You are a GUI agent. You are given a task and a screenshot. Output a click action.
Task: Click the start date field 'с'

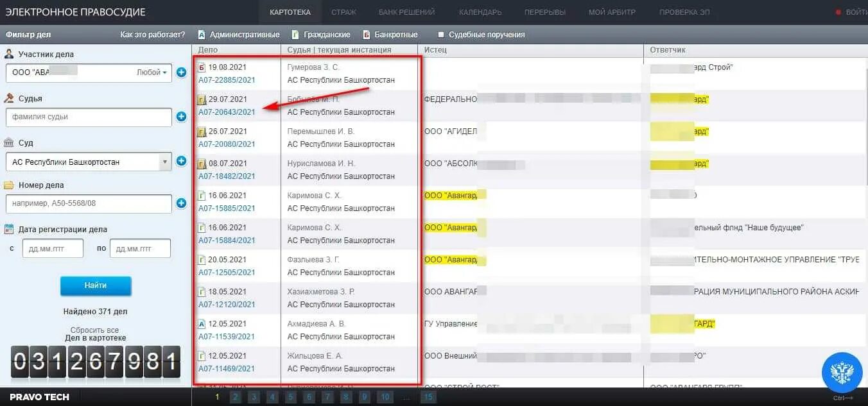(53, 248)
